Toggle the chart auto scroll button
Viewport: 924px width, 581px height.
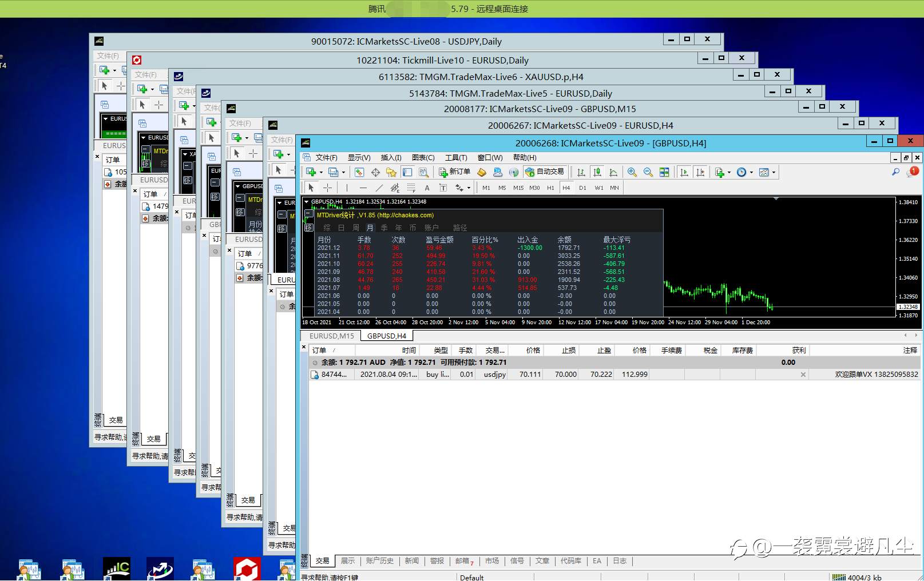point(684,172)
